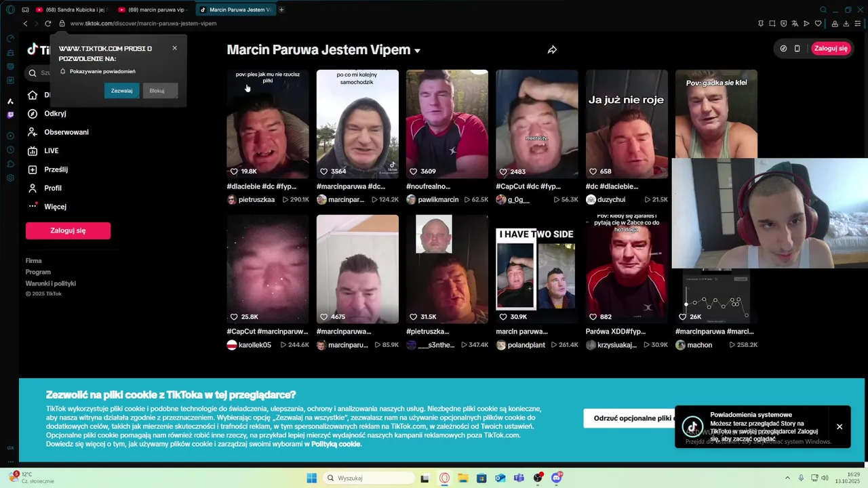Click machon username
Image resolution: width=868 pixels, height=488 pixels.
(x=699, y=345)
